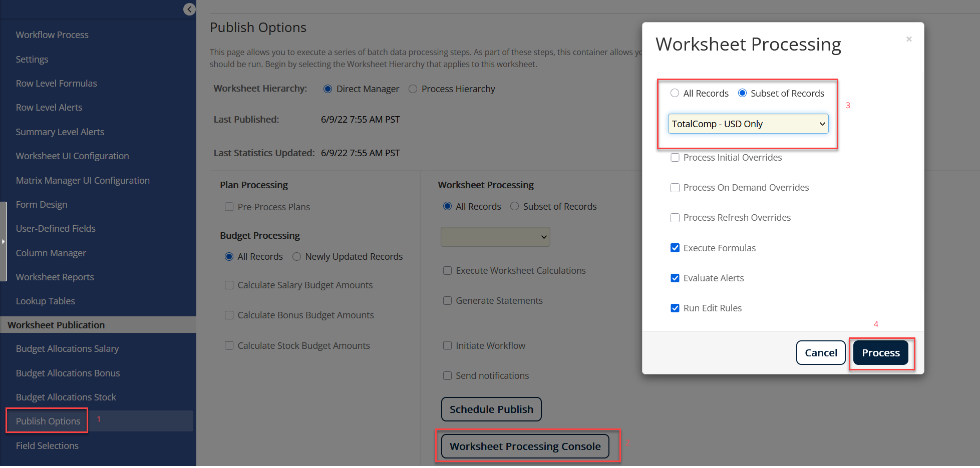Uncheck Run Edit Rules

click(675, 308)
